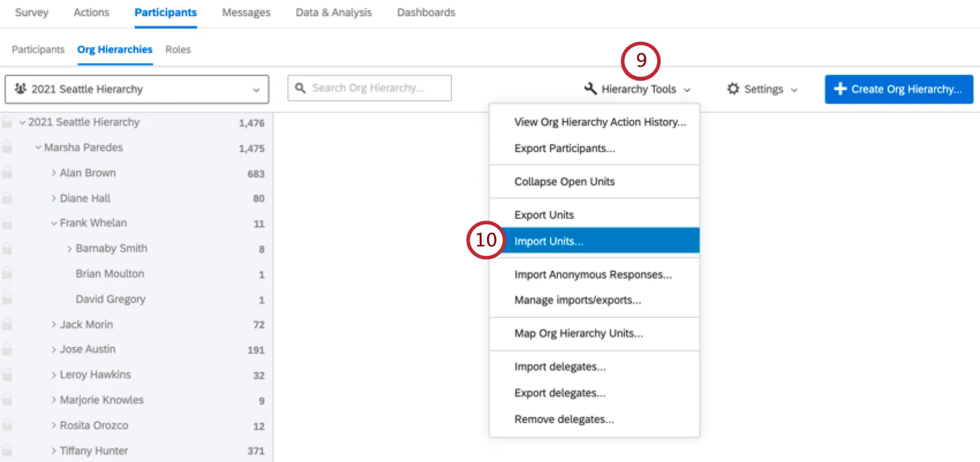Collapse the Frank Whelan unit
Image resolution: width=980 pixels, height=462 pixels.
click(54, 223)
